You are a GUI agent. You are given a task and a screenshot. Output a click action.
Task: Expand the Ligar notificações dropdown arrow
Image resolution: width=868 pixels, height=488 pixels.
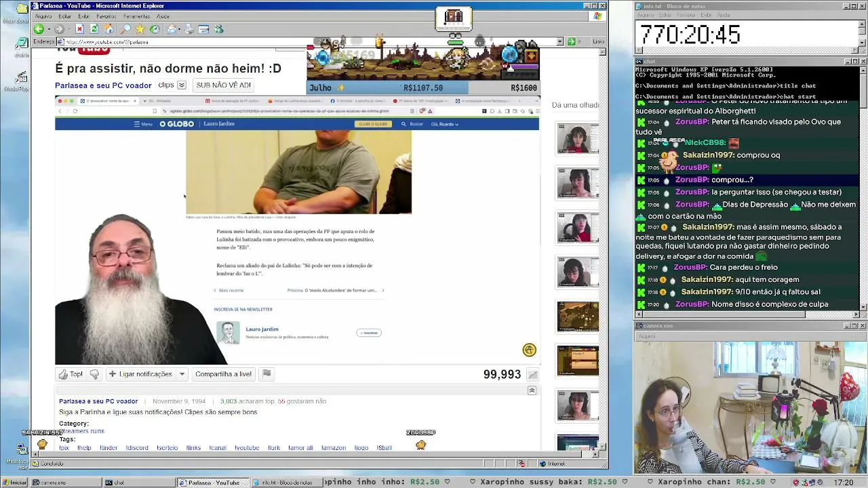point(182,374)
